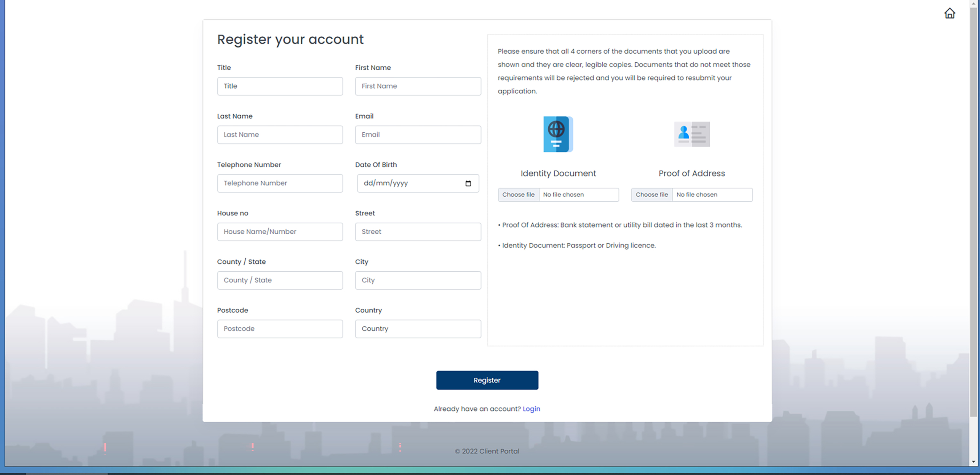Click the scrollbar up arrow
Screen dimensions: 980x475
tap(973, 3)
